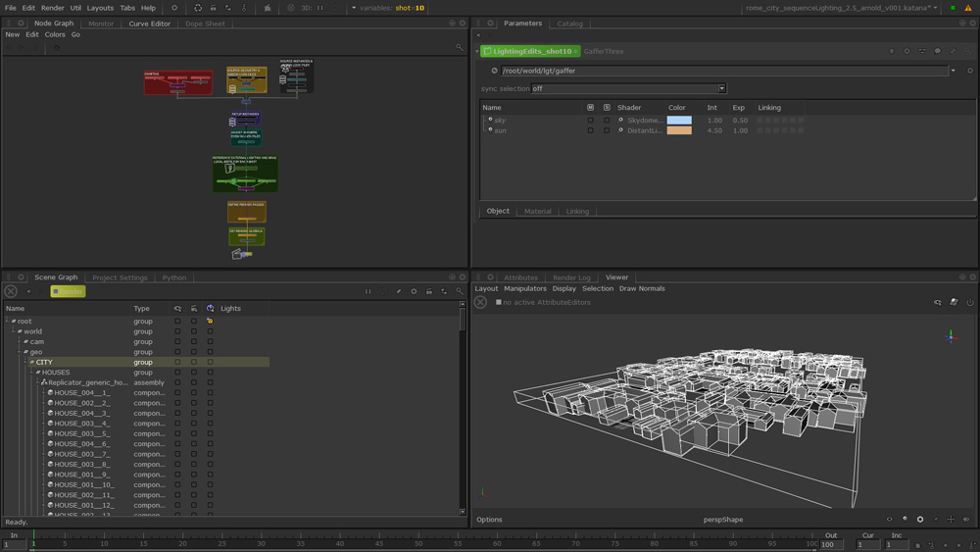
Task: Click Options at Viewer bottom left
Action: pyautogui.click(x=489, y=519)
